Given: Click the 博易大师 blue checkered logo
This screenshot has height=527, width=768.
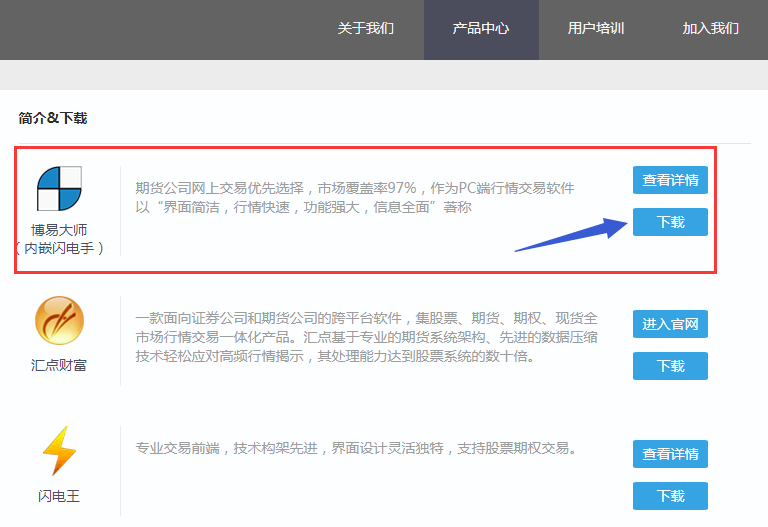Looking at the screenshot, I should pyautogui.click(x=59, y=190).
